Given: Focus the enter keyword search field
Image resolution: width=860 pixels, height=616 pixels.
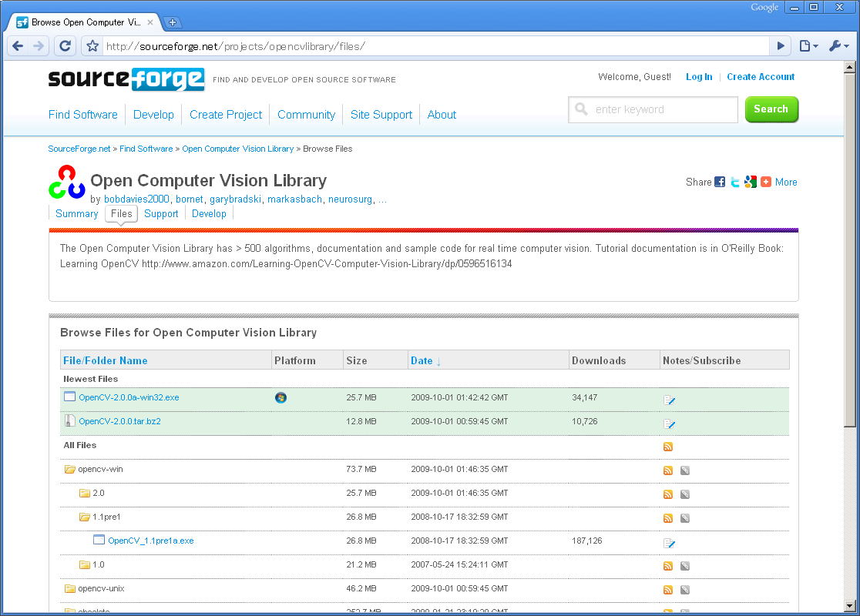Looking at the screenshot, I should click(653, 109).
